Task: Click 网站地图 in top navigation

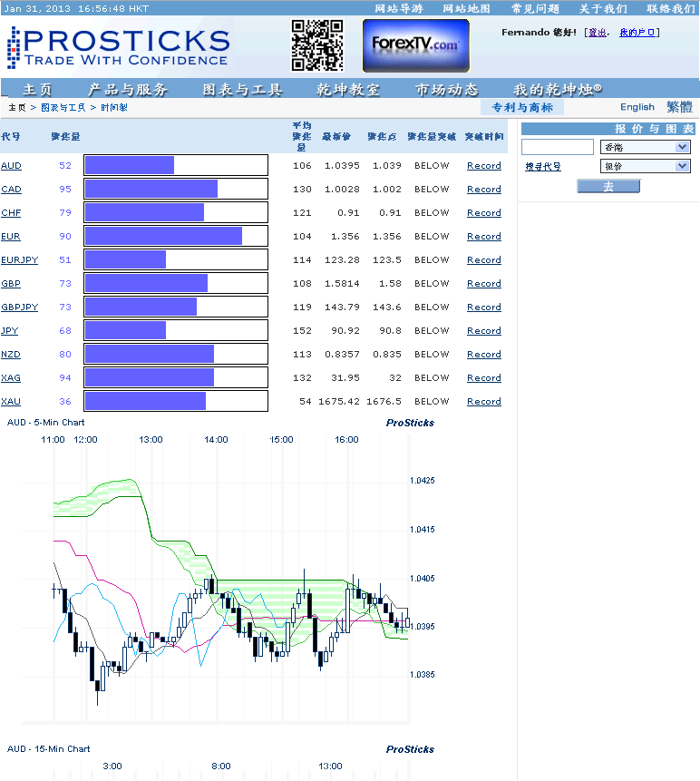Action: click(x=466, y=8)
